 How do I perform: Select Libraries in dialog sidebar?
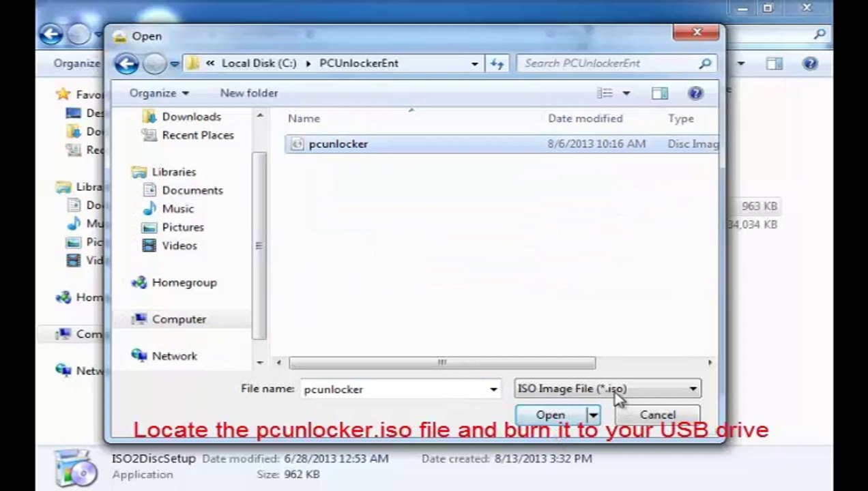[173, 172]
